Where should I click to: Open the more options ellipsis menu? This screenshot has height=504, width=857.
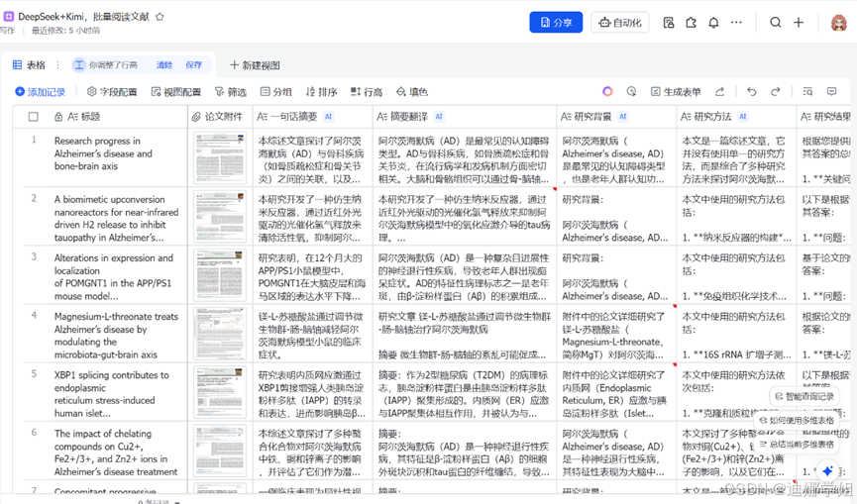(737, 23)
